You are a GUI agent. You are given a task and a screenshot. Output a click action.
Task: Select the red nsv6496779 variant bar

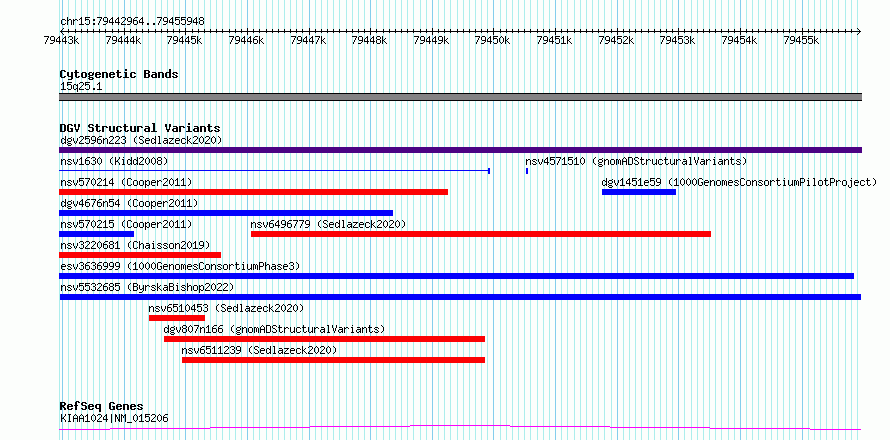point(481,234)
